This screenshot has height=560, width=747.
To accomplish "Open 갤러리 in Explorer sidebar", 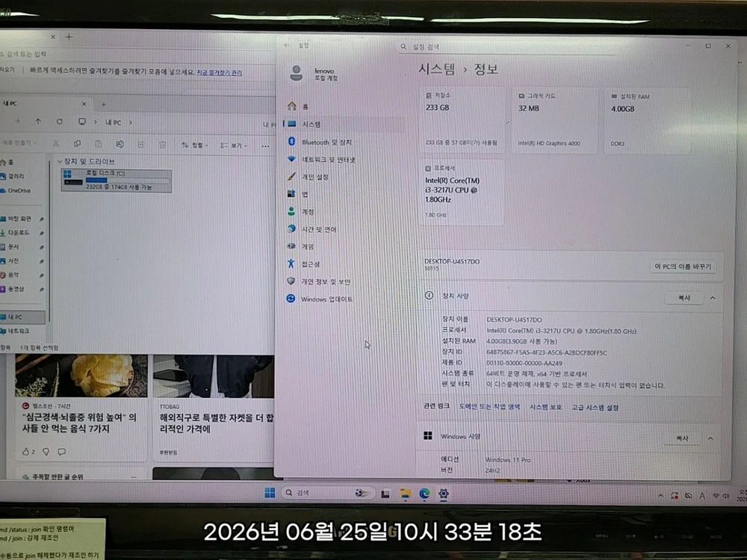I will [13, 176].
